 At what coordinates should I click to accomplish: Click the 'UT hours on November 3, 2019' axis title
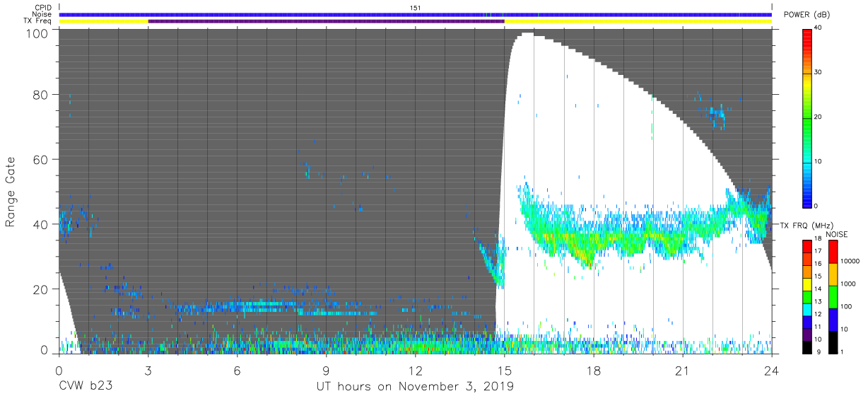click(415, 387)
